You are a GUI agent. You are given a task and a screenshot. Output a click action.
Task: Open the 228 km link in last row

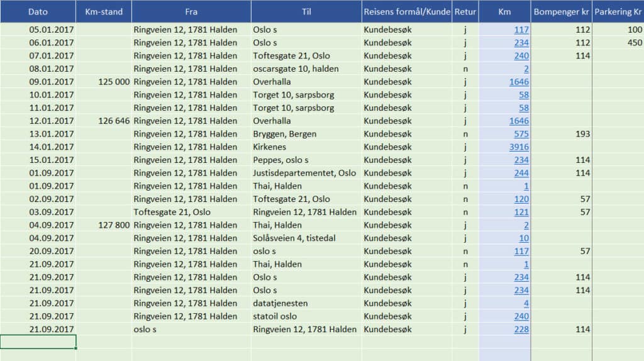(521, 330)
